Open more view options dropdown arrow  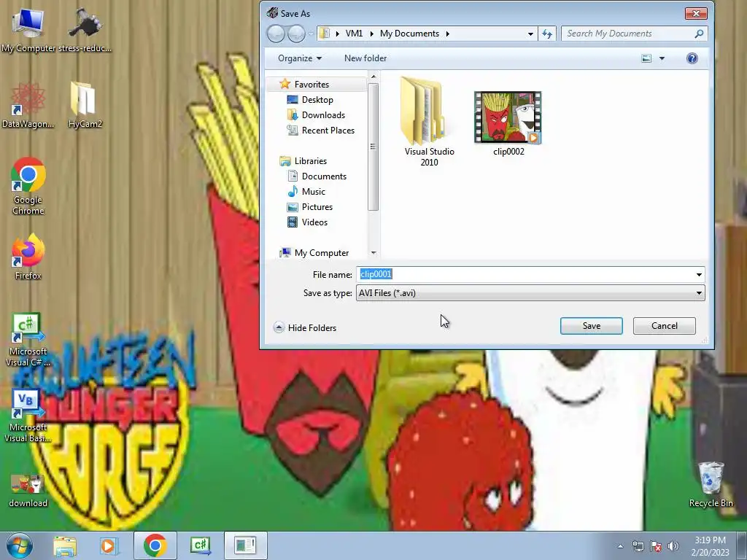(x=662, y=58)
